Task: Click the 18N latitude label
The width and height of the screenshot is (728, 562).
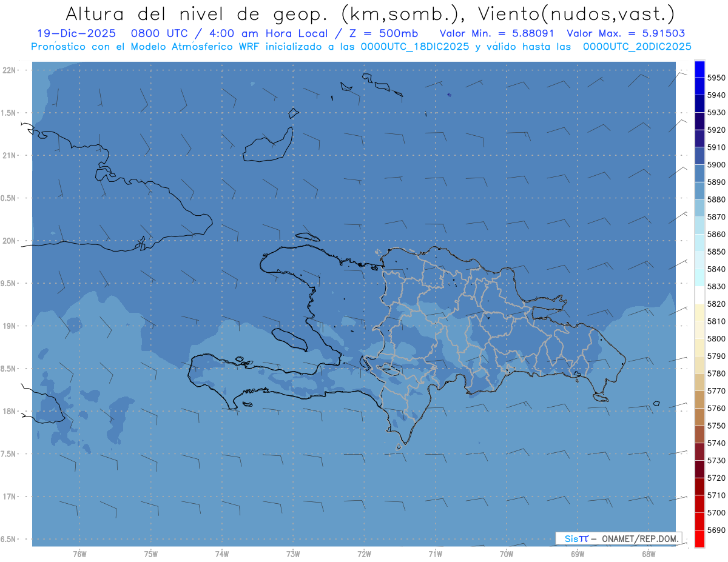Action: click(9, 411)
